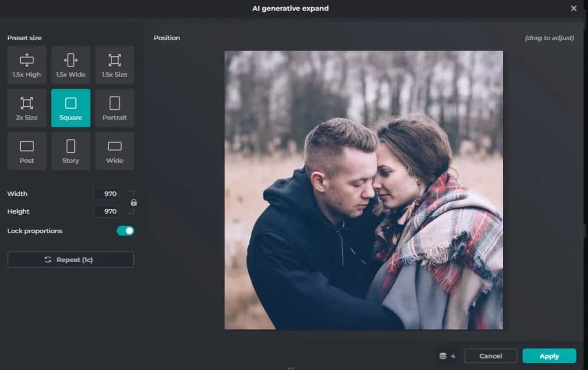Choose the Portrait preset
The height and width of the screenshot is (370, 588).
tap(114, 108)
